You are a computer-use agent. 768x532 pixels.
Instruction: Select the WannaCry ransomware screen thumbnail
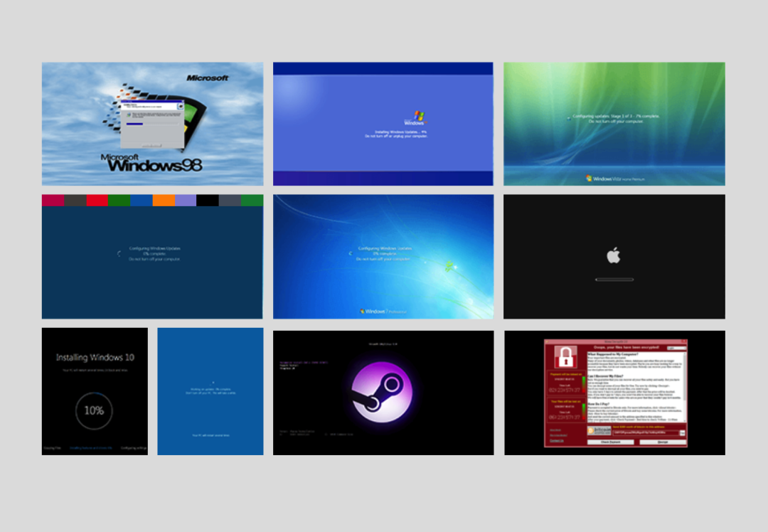coord(614,393)
